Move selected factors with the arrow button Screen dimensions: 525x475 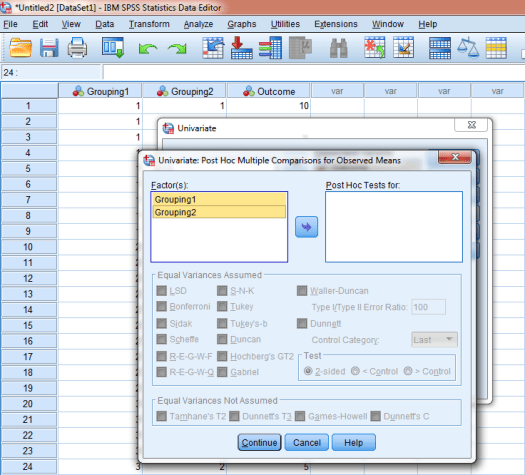[306, 227]
